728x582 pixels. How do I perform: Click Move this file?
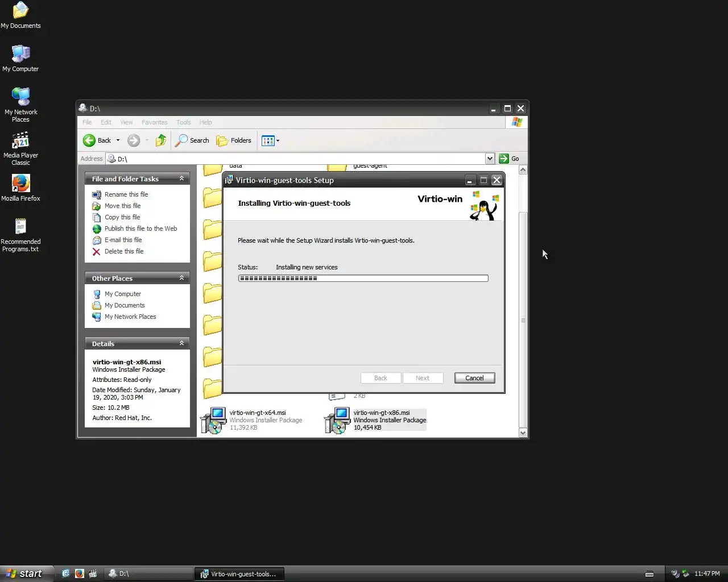pyautogui.click(x=122, y=206)
